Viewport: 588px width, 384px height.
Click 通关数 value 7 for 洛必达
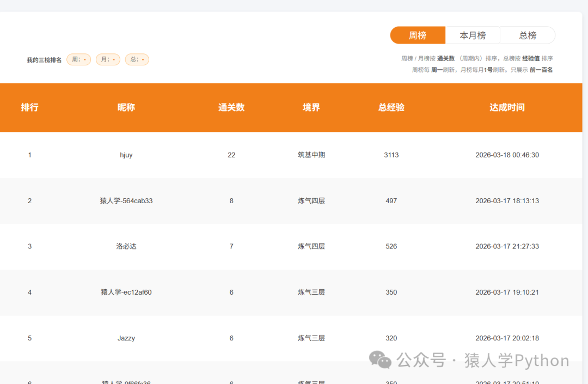coord(231,246)
